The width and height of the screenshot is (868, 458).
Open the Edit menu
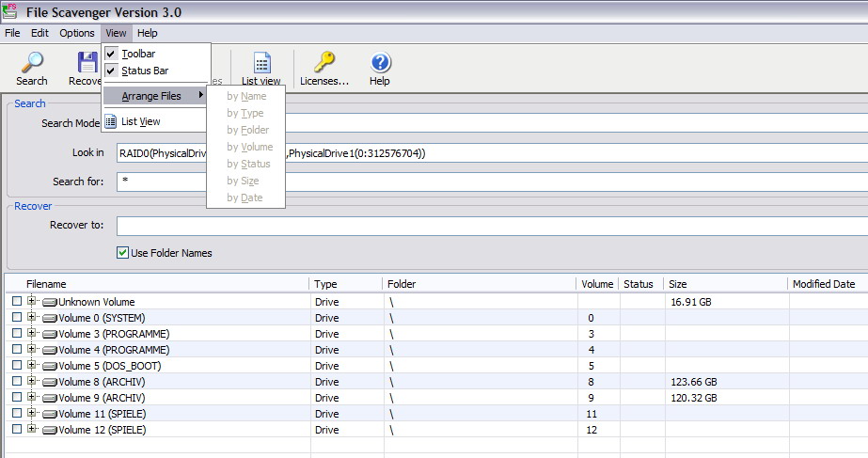[x=39, y=33]
